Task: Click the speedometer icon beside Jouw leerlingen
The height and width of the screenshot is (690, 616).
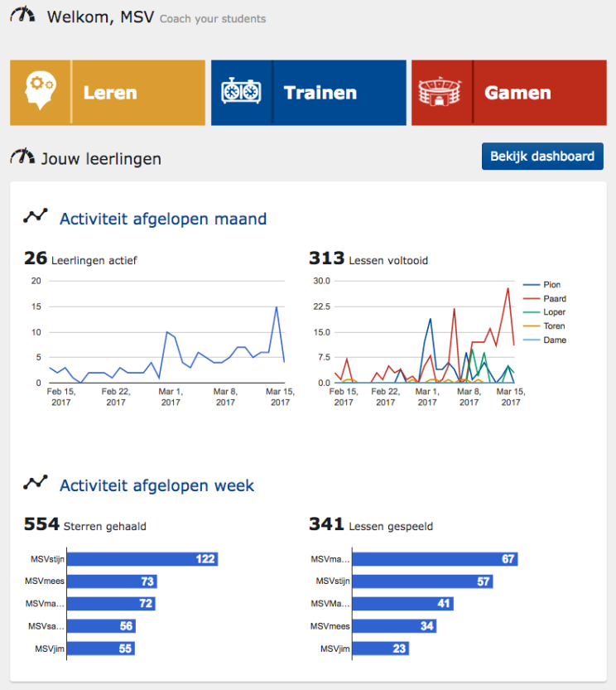Action: (22, 157)
